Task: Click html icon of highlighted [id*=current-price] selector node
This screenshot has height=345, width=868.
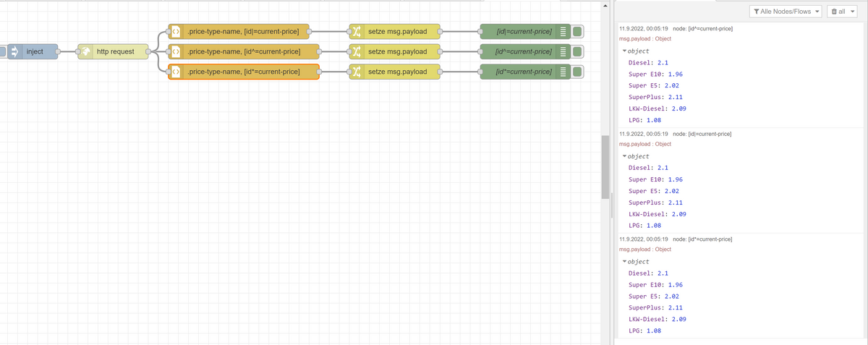Action: click(x=175, y=72)
